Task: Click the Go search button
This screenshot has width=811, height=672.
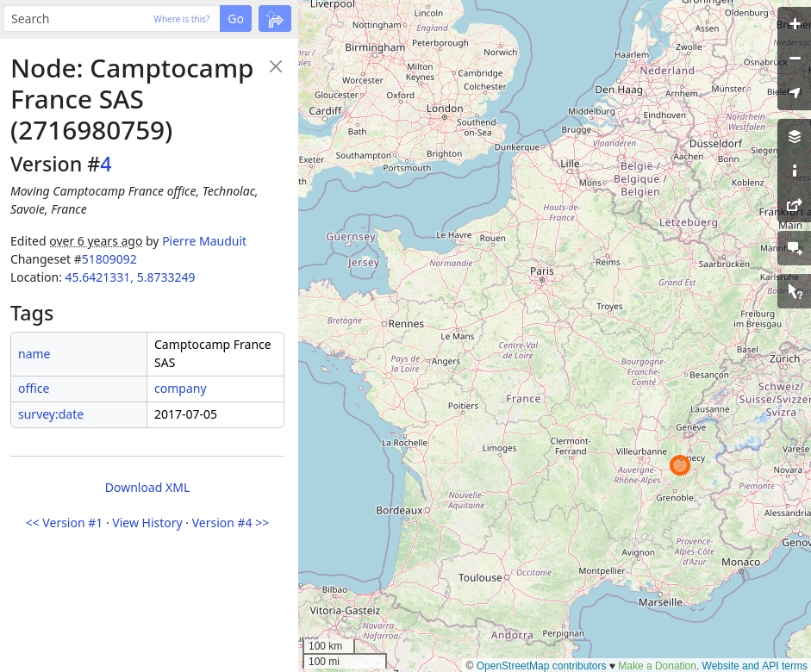Action: click(x=235, y=19)
